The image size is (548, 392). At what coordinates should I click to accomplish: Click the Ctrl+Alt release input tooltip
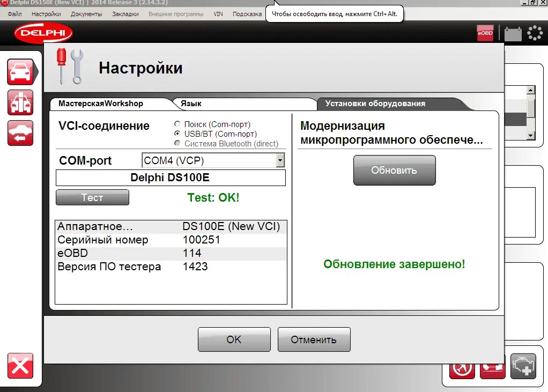(335, 13)
